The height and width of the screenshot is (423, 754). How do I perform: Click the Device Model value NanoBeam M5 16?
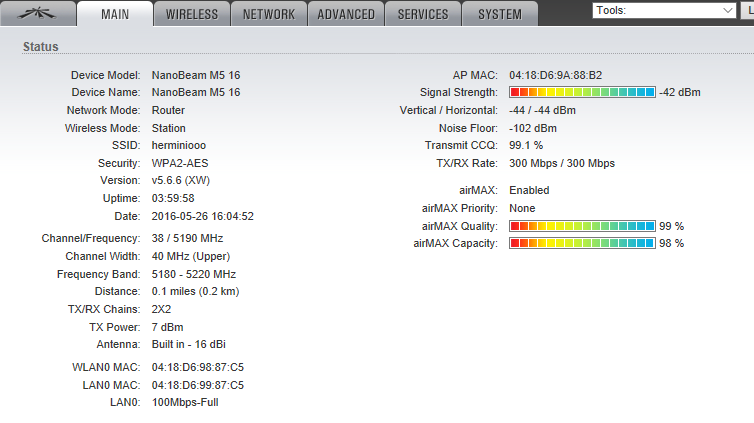(x=196, y=75)
